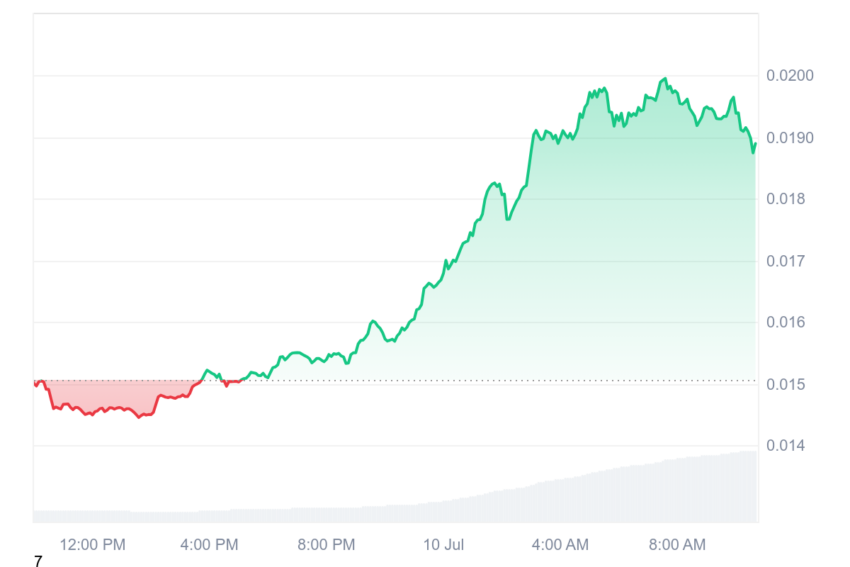Select the 0.016 price axis label
Screen dimensions: 850x567
point(785,323)
